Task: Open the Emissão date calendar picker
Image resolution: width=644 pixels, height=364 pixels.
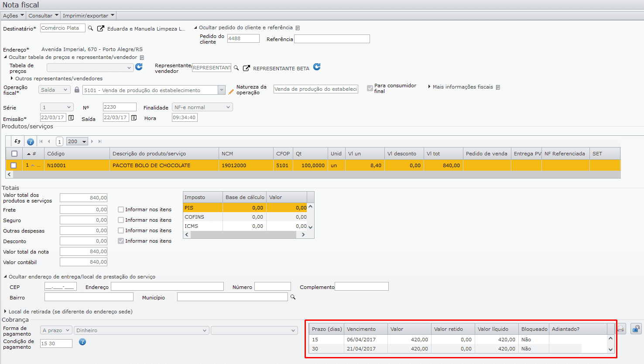Action: (71, 118)
